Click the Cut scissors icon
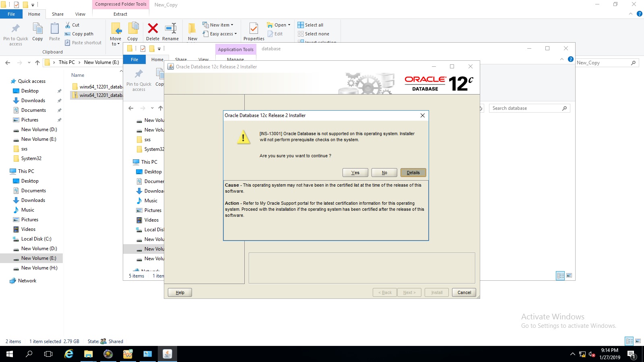Viewport: 644px width, 362px height. pyautogui.click(x=68, y=25)
